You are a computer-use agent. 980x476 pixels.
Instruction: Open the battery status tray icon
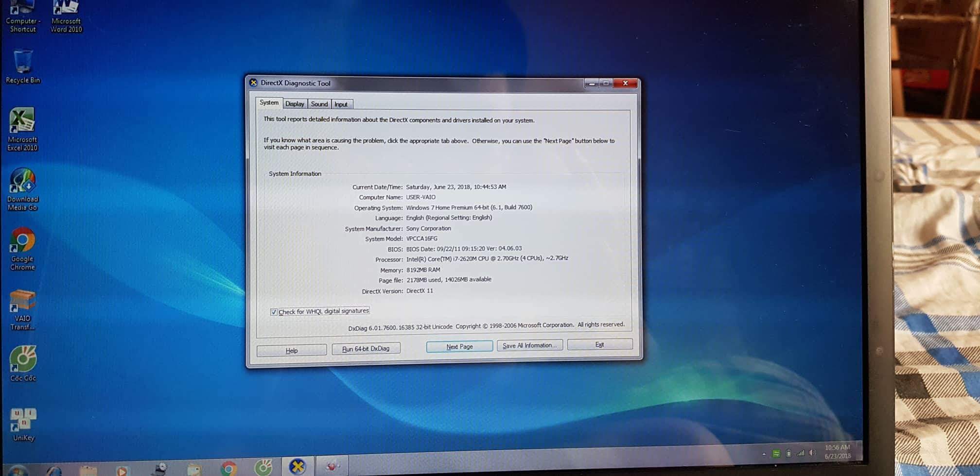pyautogui.click(x=788, y=453)
